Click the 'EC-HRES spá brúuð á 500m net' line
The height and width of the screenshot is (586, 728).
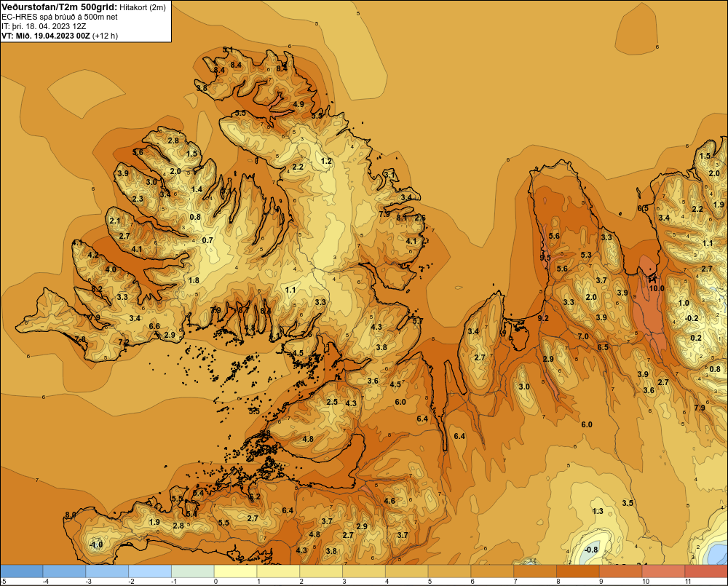click(60, 17)
